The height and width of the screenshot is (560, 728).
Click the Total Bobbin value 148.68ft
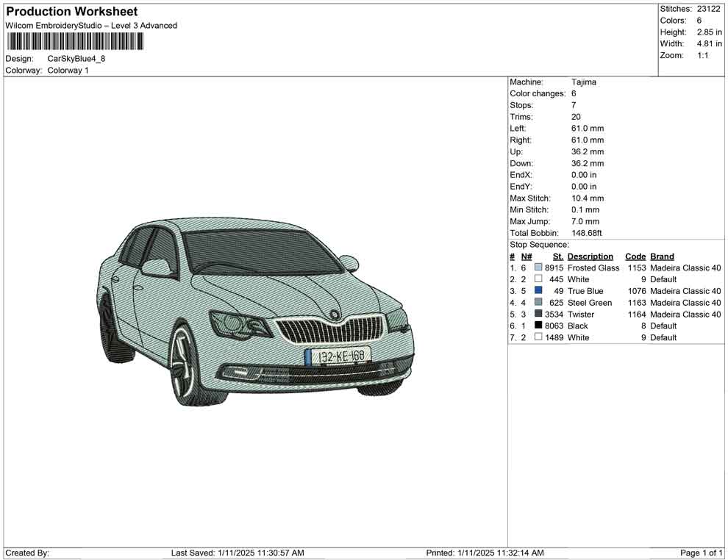tap(587, 233)
